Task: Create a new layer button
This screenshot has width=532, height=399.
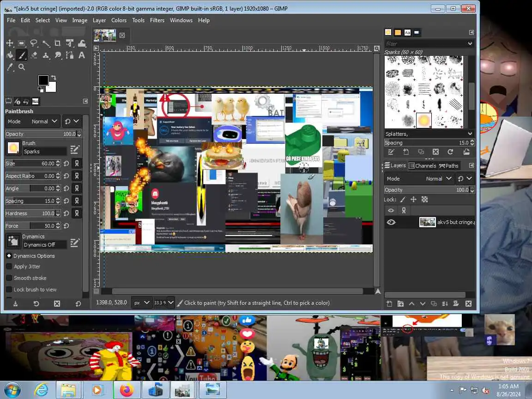Action: point(389,304)
